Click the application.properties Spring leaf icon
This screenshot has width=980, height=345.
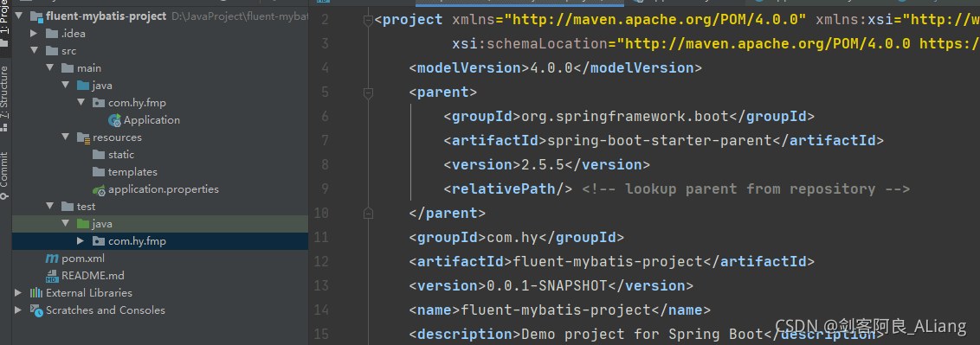tap(99, 189)
